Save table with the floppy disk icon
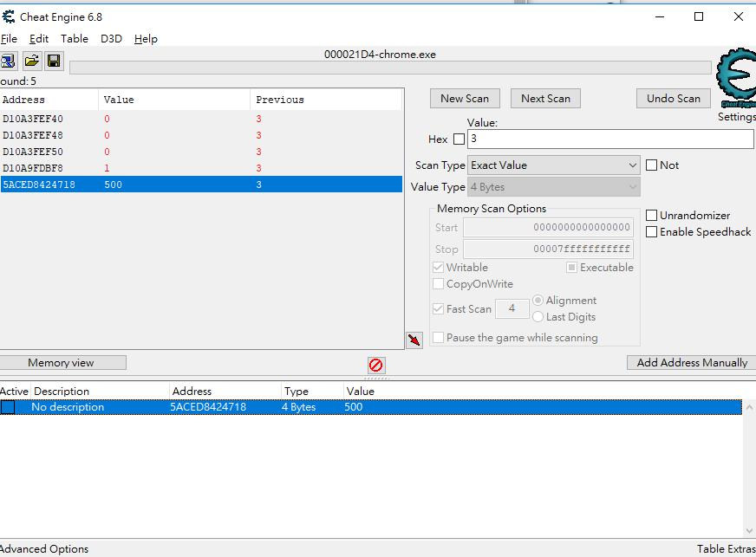 click(x=54, y=62)
